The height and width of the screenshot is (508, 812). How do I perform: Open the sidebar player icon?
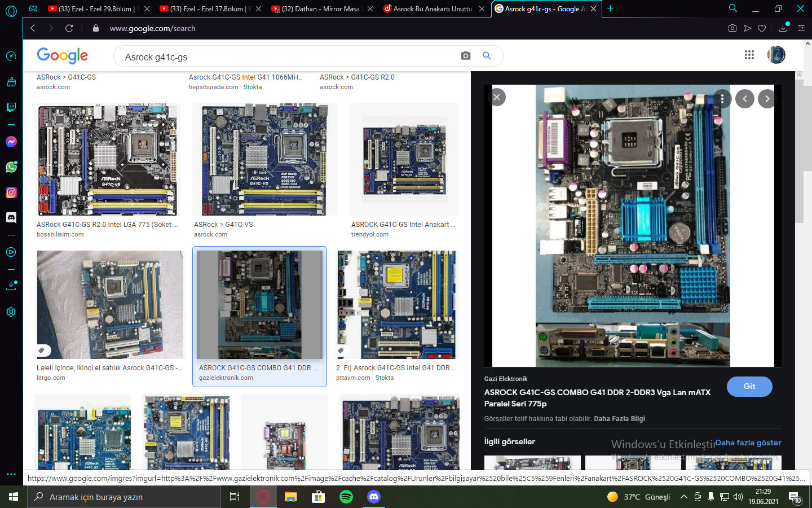point(11,252)
